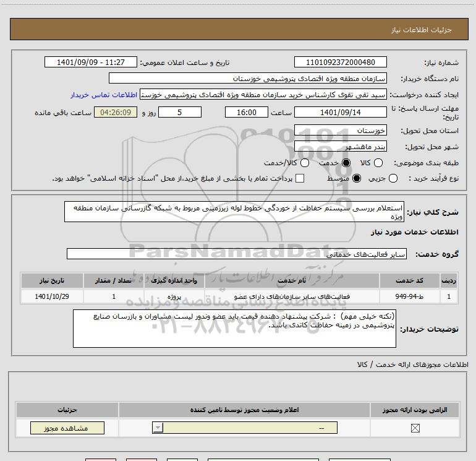Screen dimensions: 476x461
Task: Click the شماره نیاز number field
Action: [x=340, y=62]
